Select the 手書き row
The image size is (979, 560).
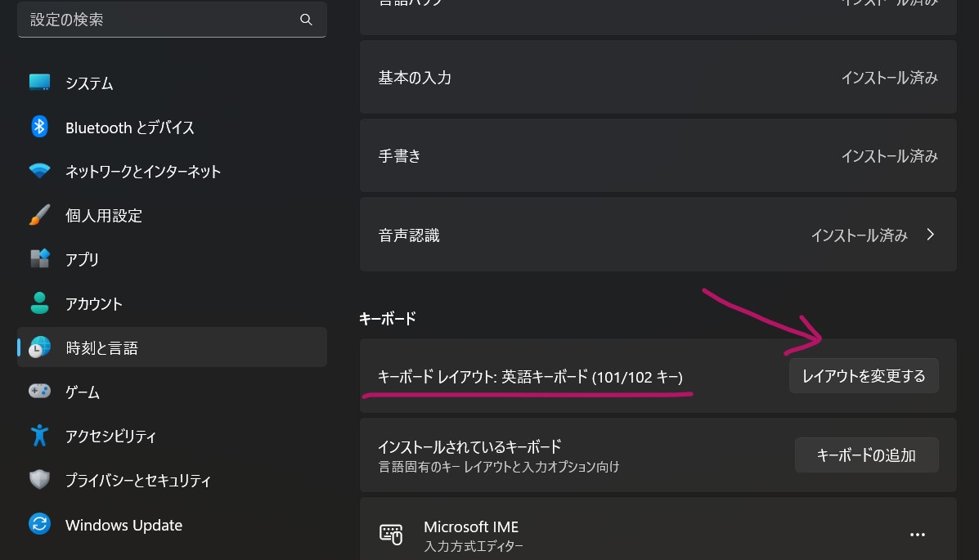(x=658, y=155)
